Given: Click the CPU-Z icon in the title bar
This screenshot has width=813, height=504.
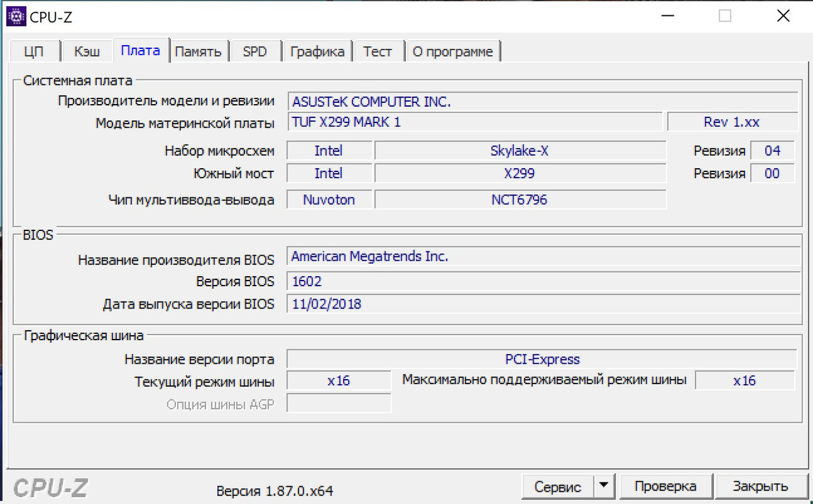Looking at the screenshot, I should (x=16, y=15).
